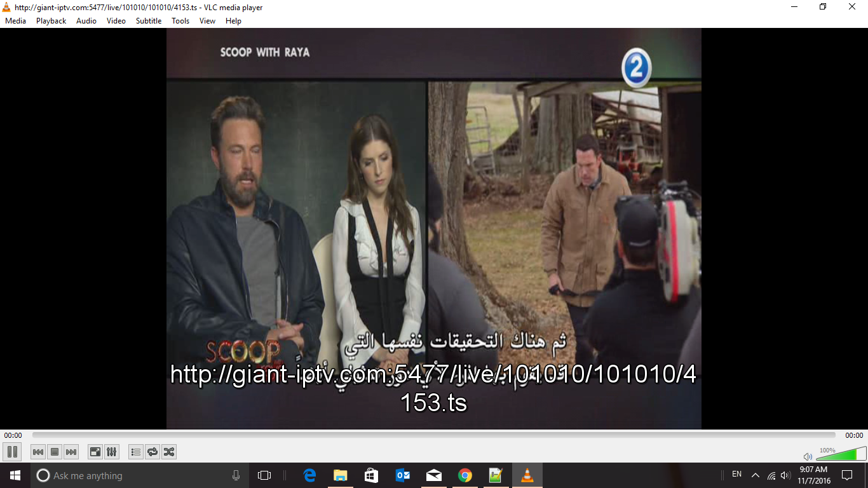The image size is (868, 488).
Task: Click the VLC cone icon in title bar
Action: tap(6, 7)
